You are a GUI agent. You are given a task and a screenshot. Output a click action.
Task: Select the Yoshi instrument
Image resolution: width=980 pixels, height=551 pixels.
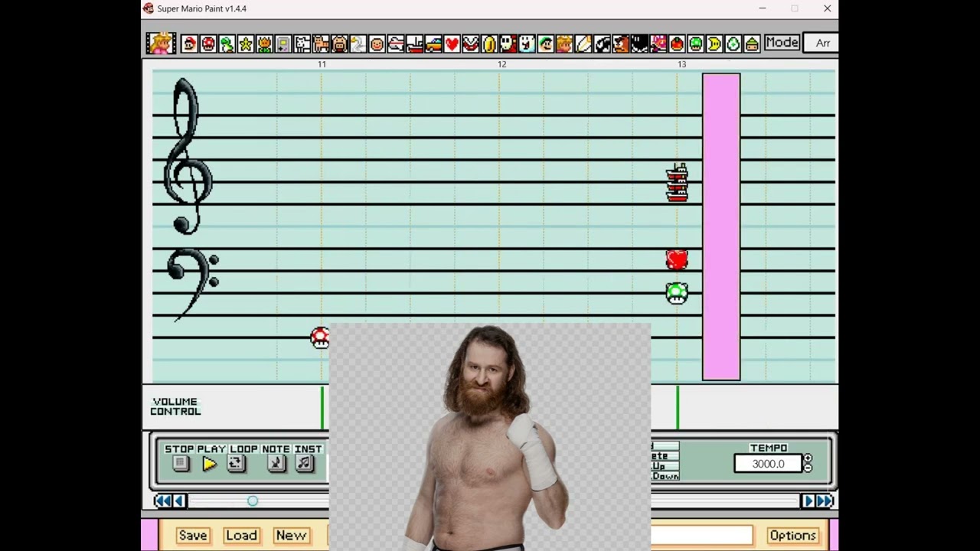pos(227,44)
